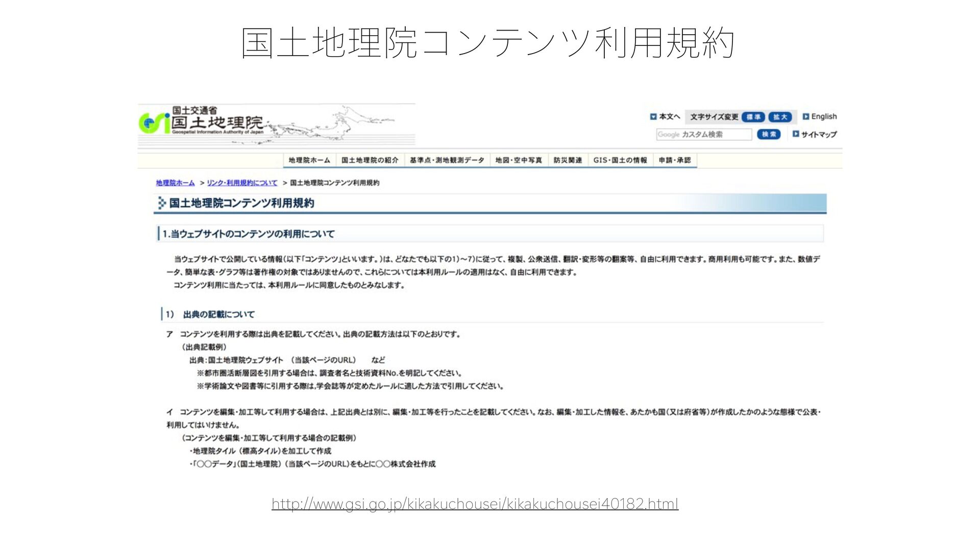Viewport: 980px width, 551px height.
Task: Click the GSI logo icon
Action: (154, 123)
